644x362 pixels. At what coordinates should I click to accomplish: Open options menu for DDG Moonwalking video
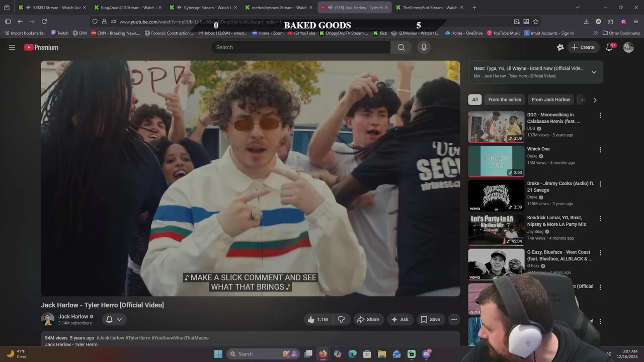[x=600, y=116]
